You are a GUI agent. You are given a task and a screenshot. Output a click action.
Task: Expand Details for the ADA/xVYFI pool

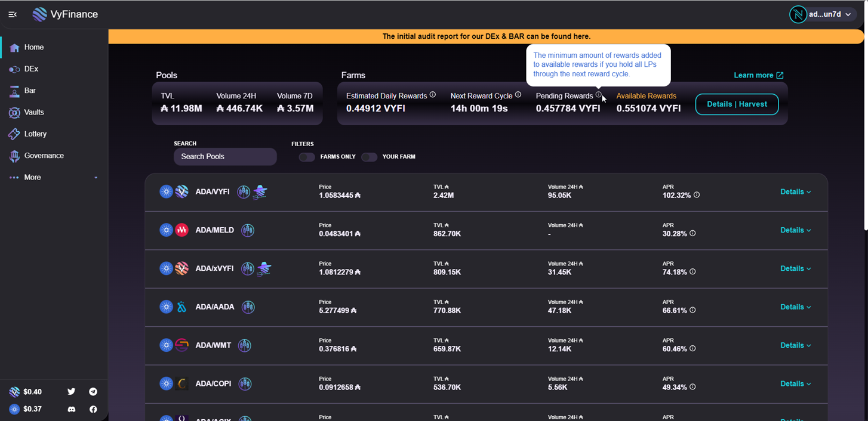[796, 268]
